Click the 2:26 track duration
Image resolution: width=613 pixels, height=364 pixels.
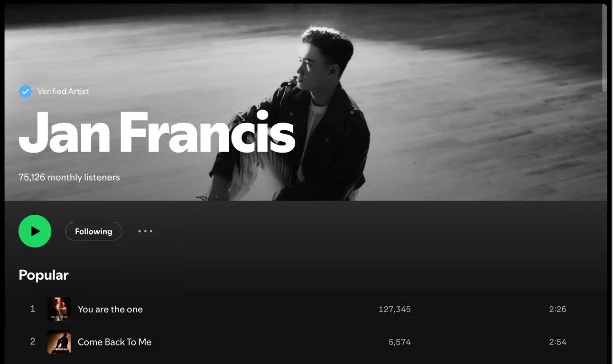(557, 309)
